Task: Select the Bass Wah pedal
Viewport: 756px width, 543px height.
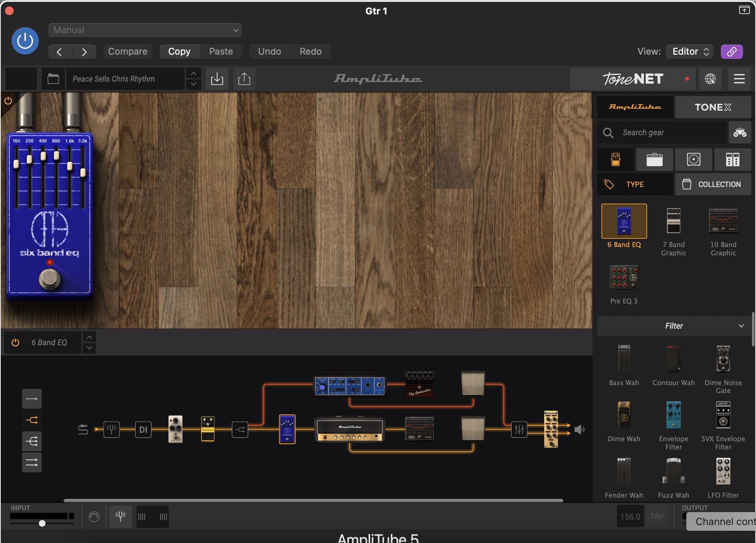Action: click(624, 358)
